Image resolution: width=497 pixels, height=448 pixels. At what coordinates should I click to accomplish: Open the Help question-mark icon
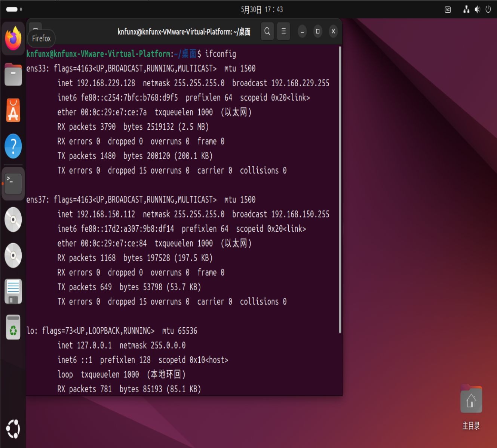[x=13, y=146]
